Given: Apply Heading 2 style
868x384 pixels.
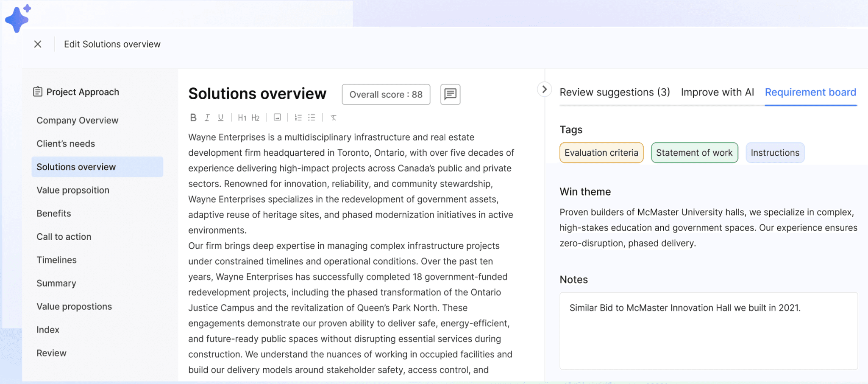Looking at the screenshot, I should point(256,118).
